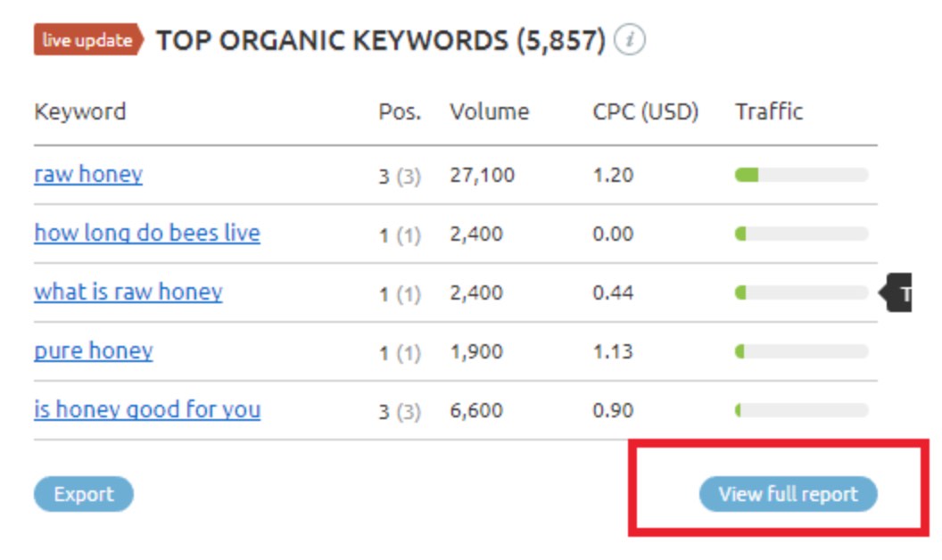Open 'how long do bees live' link

147,234
